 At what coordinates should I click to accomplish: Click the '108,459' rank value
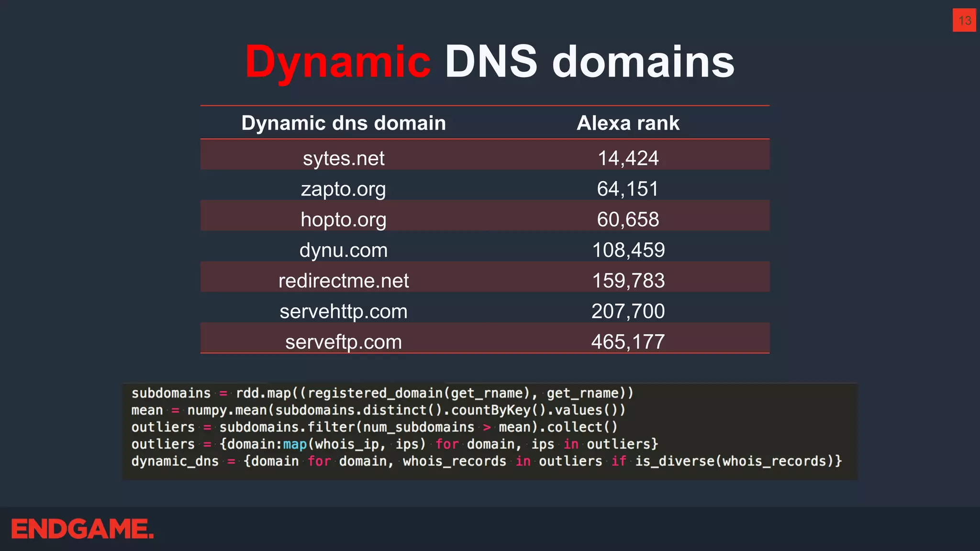pyautogui.click(x=628, y=250)
